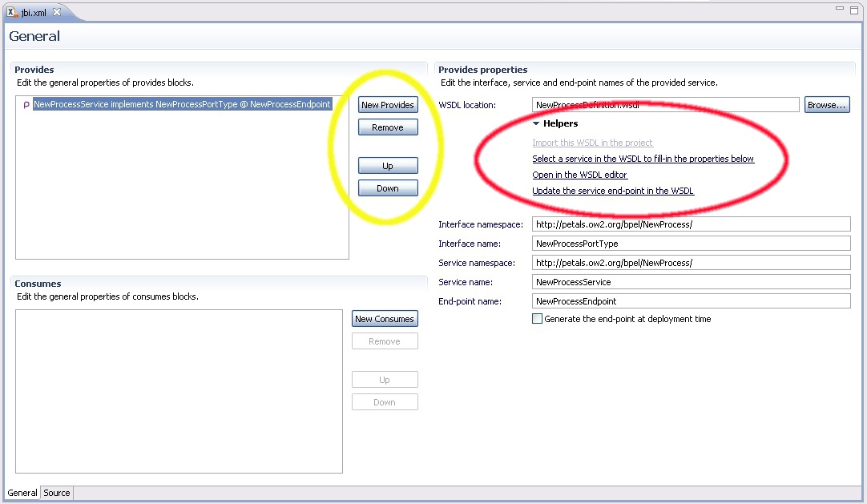Click the Service name input field

(x=690, y=282)
